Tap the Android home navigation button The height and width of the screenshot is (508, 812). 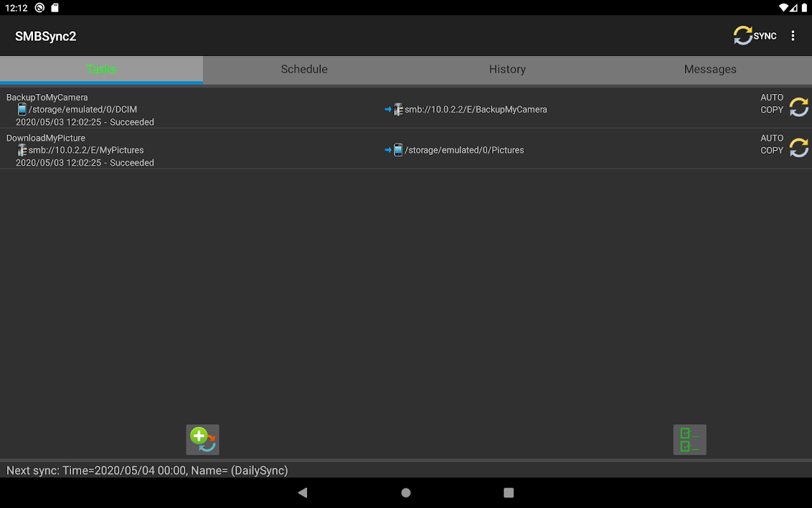click(406, 493)
